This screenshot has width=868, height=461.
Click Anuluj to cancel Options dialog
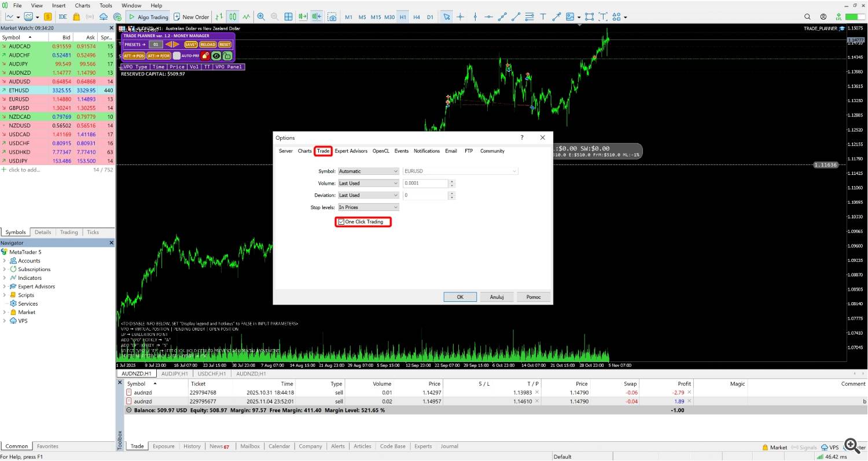click(x=496, y=297)
